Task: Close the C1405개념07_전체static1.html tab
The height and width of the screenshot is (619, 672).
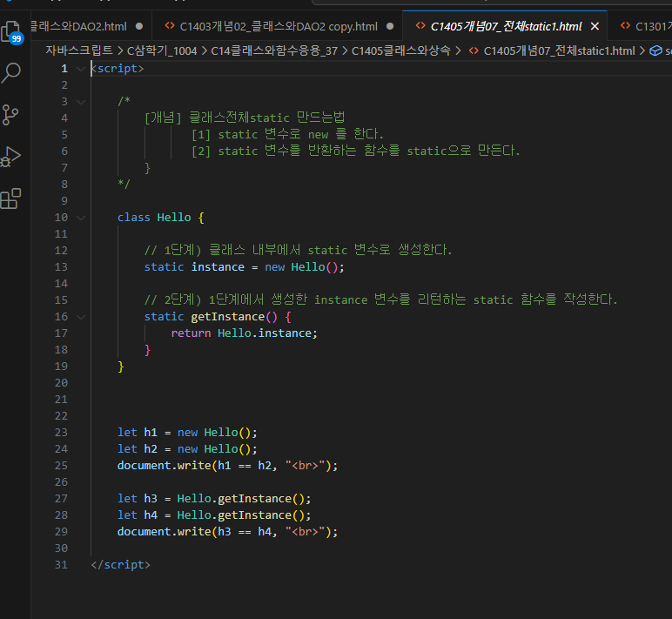Action: 595,27
